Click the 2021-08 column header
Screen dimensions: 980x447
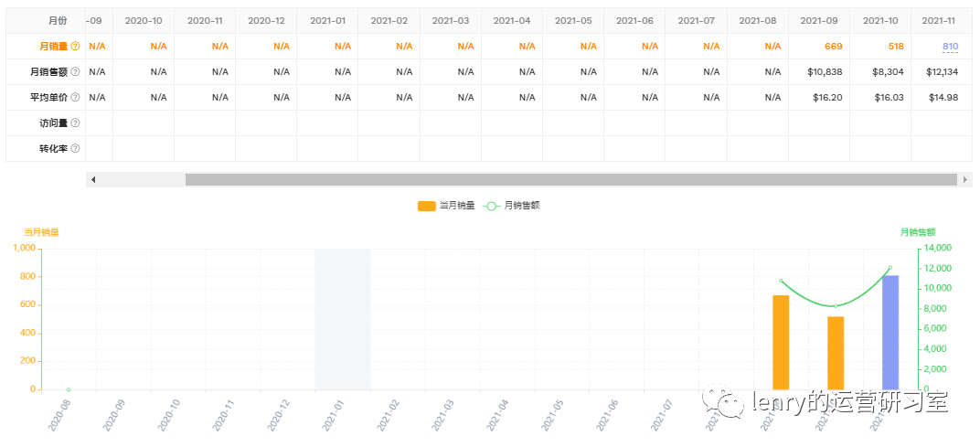(758, 21)
